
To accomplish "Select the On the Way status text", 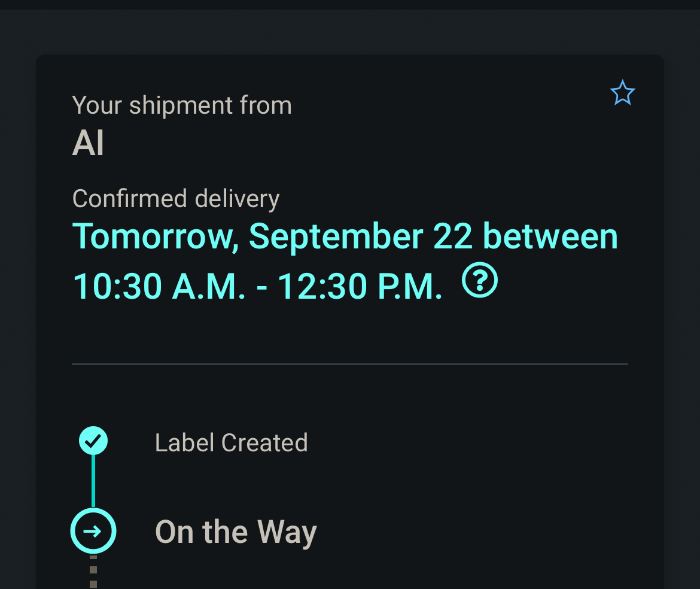I will point(236,532).
